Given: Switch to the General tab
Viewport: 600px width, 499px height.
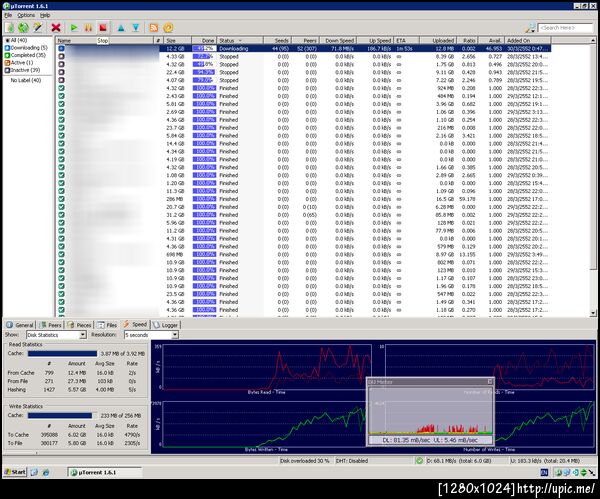Looking at the screenshot, I should coord(20,325).
